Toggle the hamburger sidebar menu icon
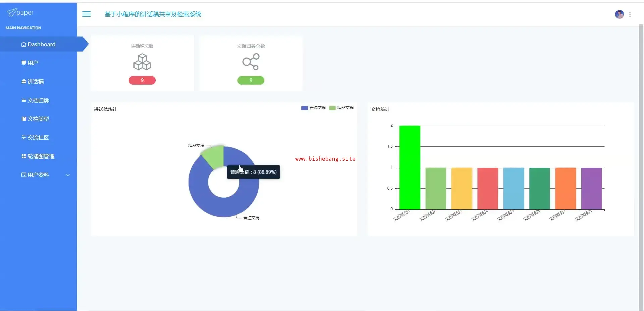The image size is (644, 311). (x=86, y=14)
